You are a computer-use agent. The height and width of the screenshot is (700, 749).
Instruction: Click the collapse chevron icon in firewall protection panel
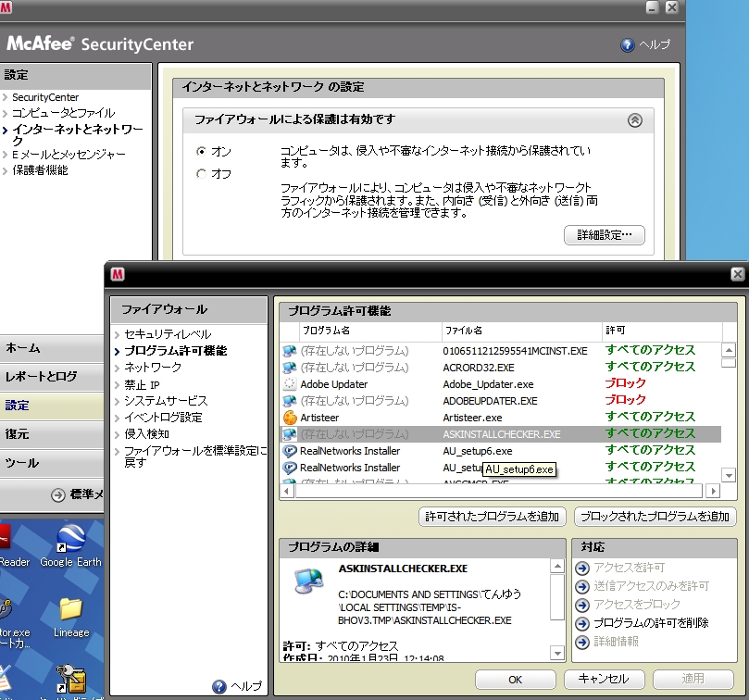point(635,120)
